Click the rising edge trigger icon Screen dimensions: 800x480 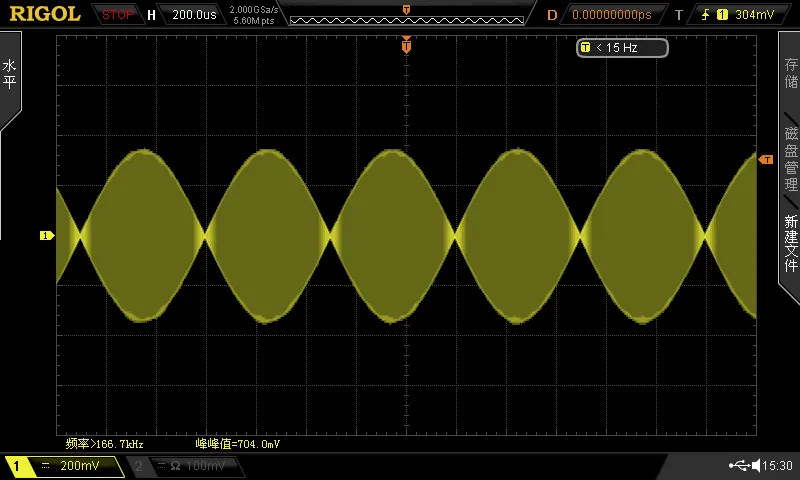point(706,14)
